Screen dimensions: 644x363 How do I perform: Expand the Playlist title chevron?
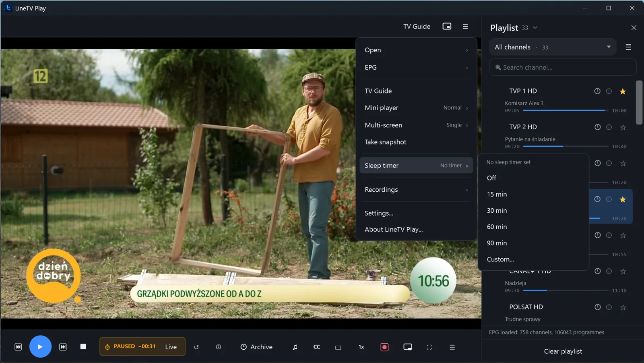pos(535,28)
